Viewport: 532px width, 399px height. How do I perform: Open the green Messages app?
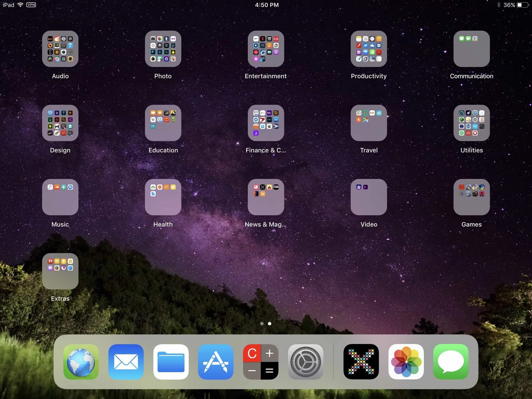[x=451, y=361]
